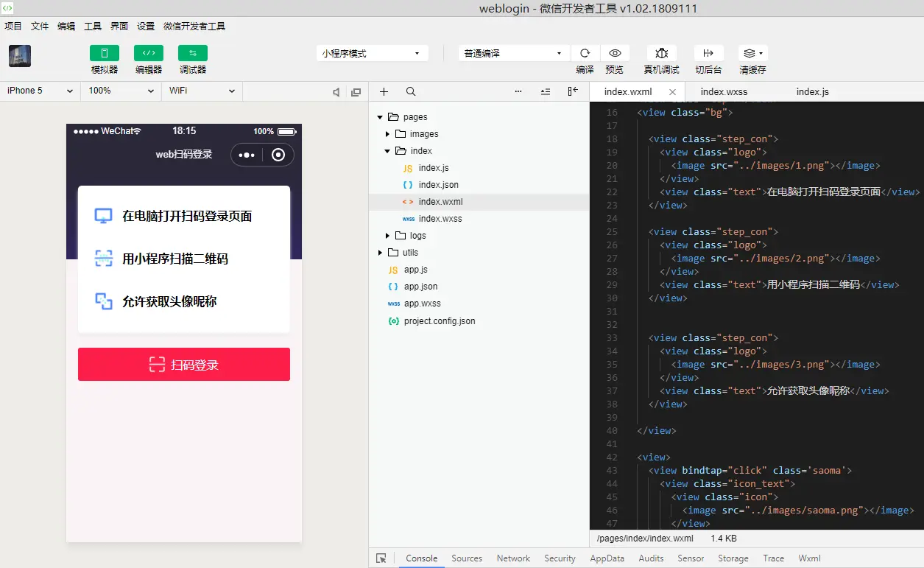Click the project avatar thumbnail

click(x=20, y=56)
